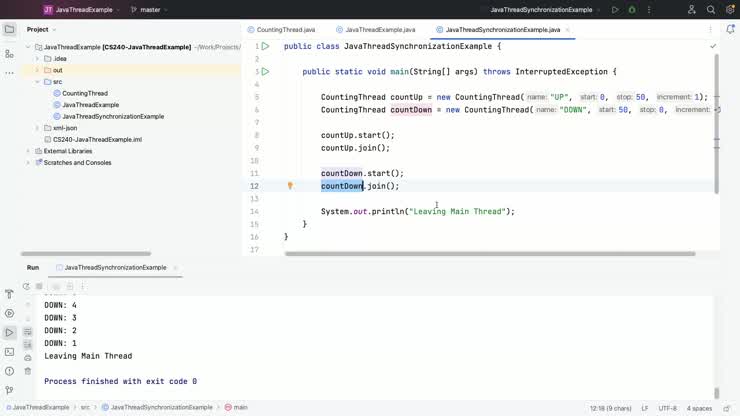740x416 pixels.
Task: Open the Notifications bell
Action: (730, 29)
